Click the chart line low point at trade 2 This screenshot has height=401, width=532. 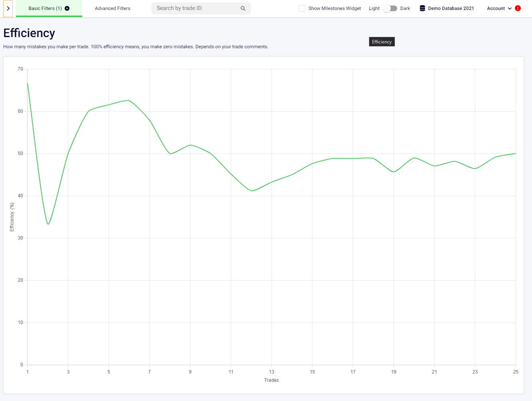click(48, 224)
